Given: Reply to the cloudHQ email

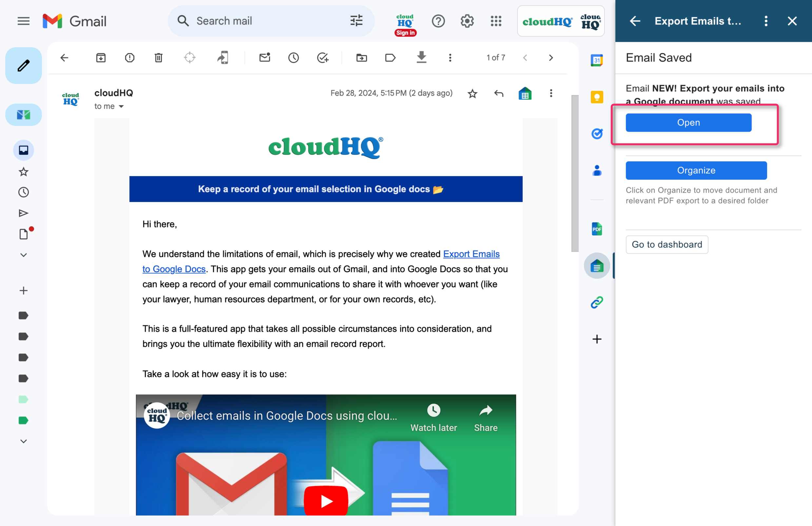Looking at the screenshot, I should (498, 93).
